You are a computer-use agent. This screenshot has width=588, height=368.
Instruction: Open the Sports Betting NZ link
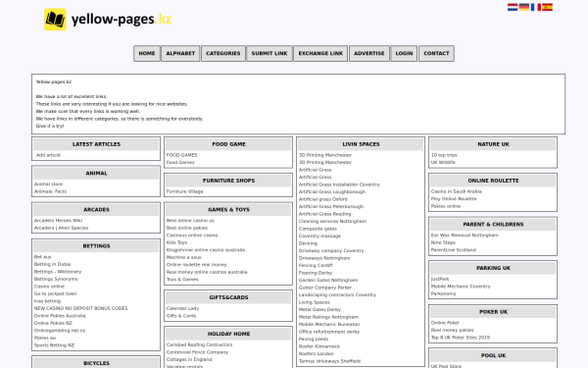[54, 345]
